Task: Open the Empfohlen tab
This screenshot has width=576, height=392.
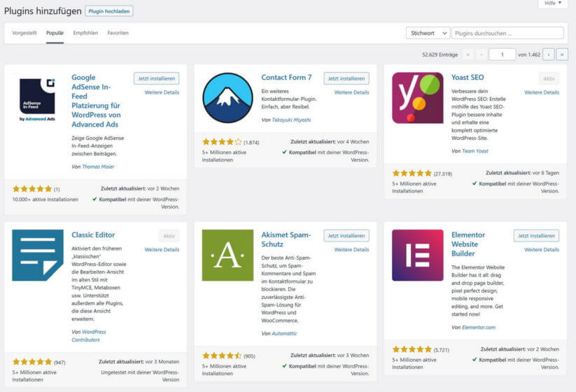Action: (x=85, y=33)
